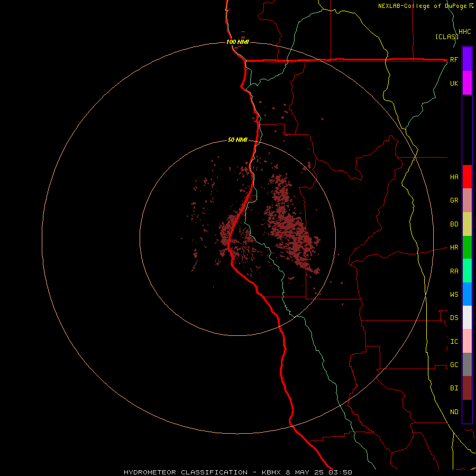Select the BD yellow legend swatch

[467, 224]
